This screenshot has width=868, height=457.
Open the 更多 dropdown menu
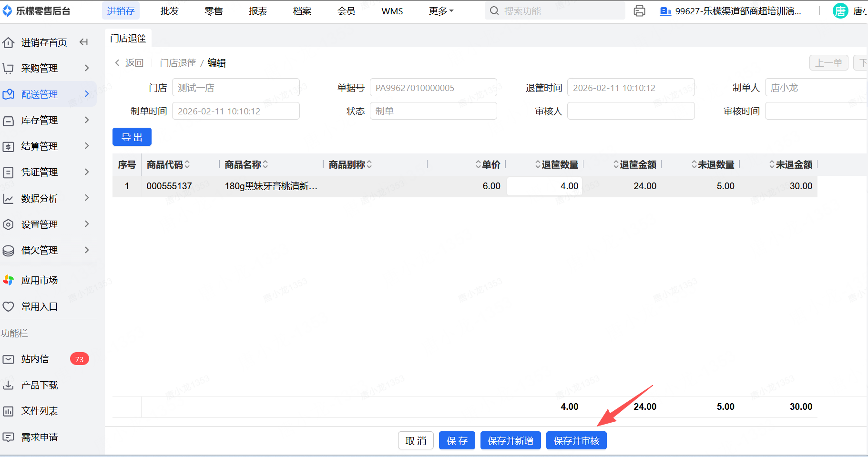tap(441, 11)
